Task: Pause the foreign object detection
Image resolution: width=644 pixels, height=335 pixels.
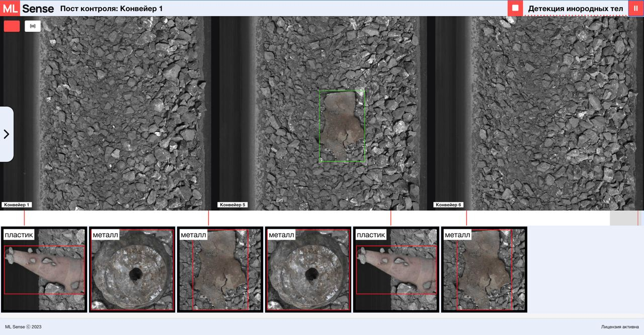Action: click(635, 8)
